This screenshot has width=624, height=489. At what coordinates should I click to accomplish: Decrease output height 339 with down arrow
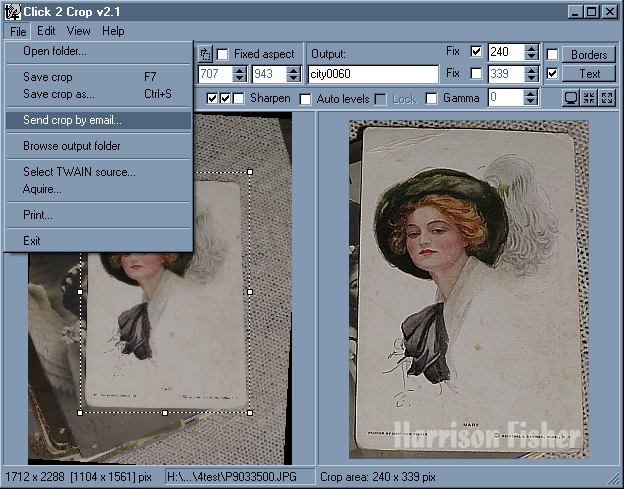click(x=531, y=78)
